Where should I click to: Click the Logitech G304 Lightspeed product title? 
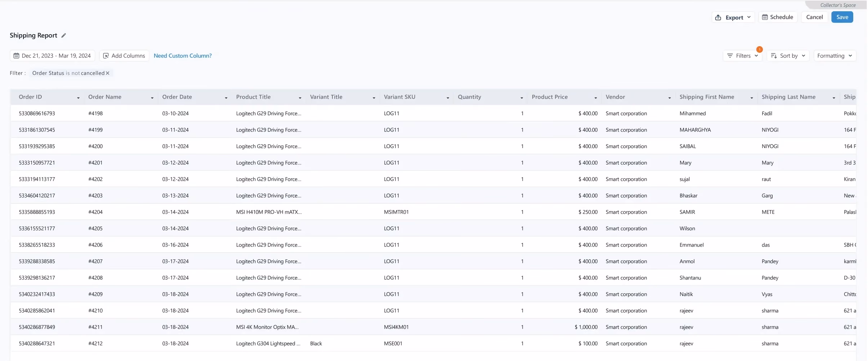coord(268,344)
